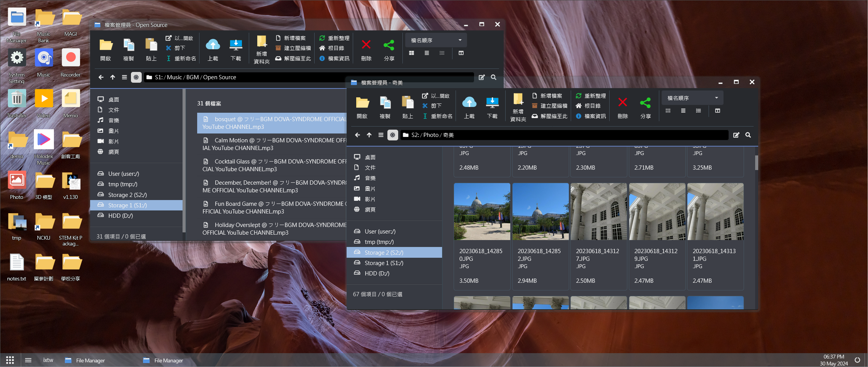Click the up-directory arrow in 奇美 window
This screenshot has height=367, width=868.
[369, 135]
